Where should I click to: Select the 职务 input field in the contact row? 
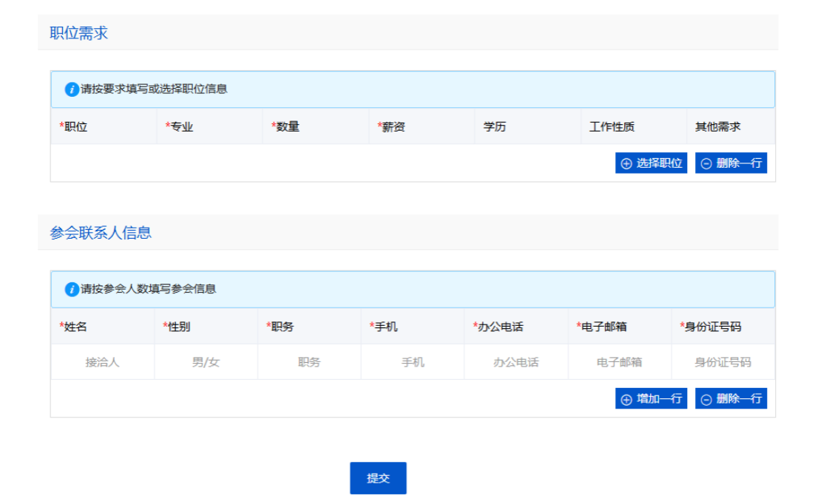[309, 362]
